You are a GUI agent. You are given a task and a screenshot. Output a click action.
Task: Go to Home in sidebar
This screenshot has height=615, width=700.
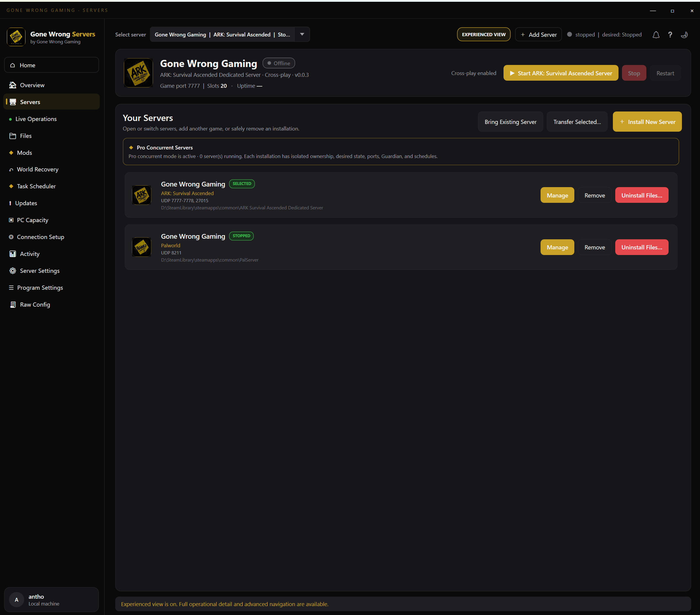(51, 65)
